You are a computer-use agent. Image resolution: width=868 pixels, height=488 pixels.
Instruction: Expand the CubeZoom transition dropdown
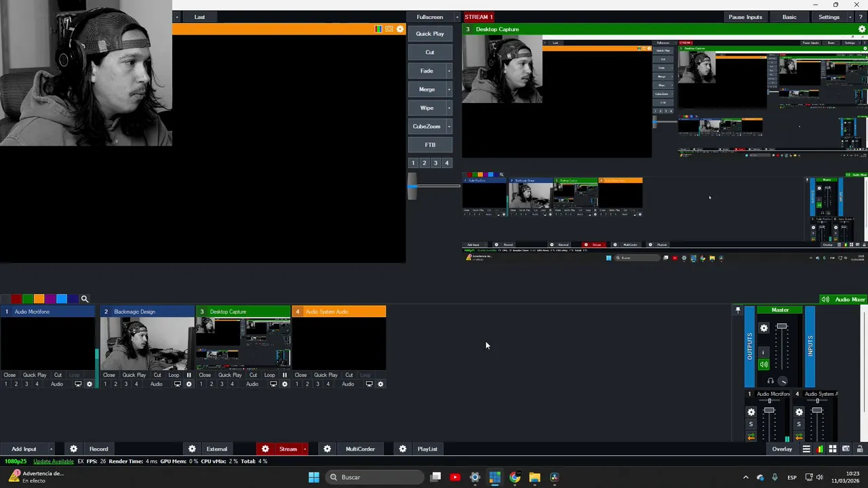[x=449, y=126]
